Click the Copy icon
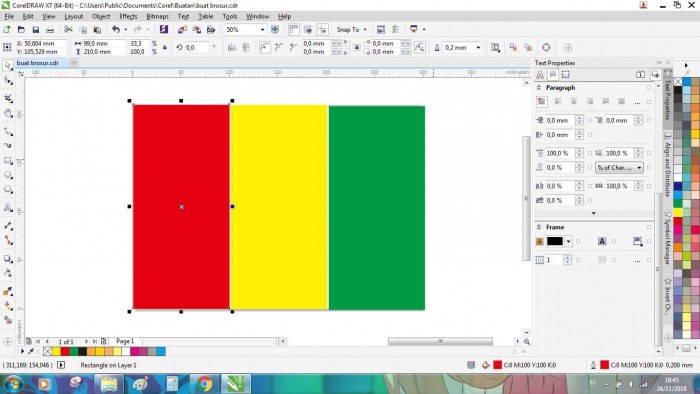700x394 pixels. click(x=83, y=29)
